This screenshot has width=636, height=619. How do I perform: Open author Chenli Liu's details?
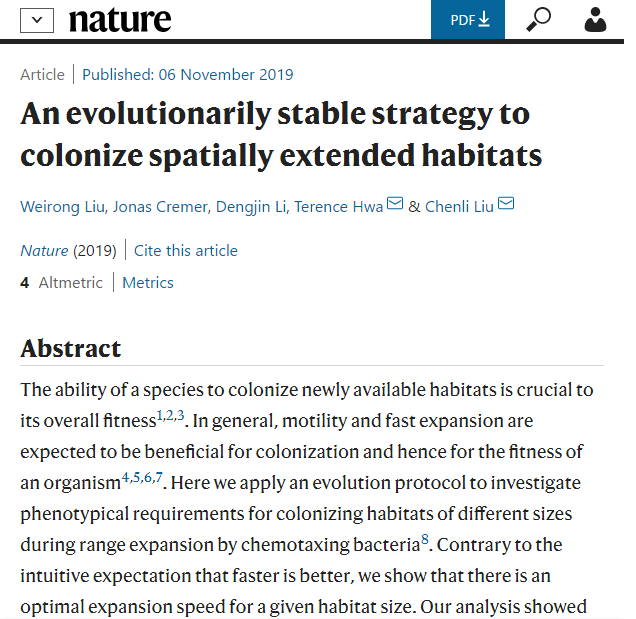[459, 207]
